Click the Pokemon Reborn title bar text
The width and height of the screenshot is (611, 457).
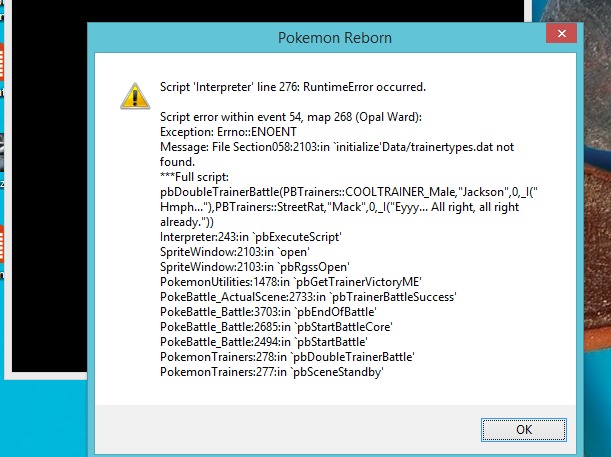[335, 38]
